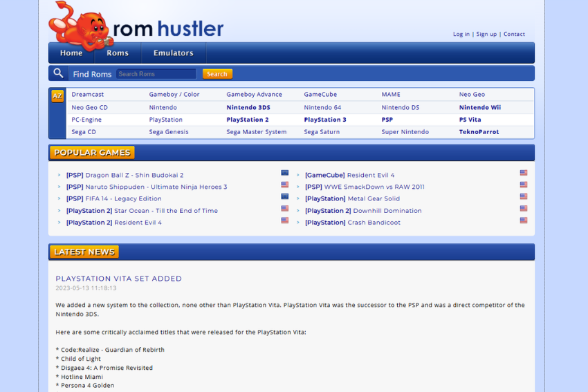Open FIFA 14 - Legacy Edition
This screenshot has height=392, width=588.
[x=114, y=198]
